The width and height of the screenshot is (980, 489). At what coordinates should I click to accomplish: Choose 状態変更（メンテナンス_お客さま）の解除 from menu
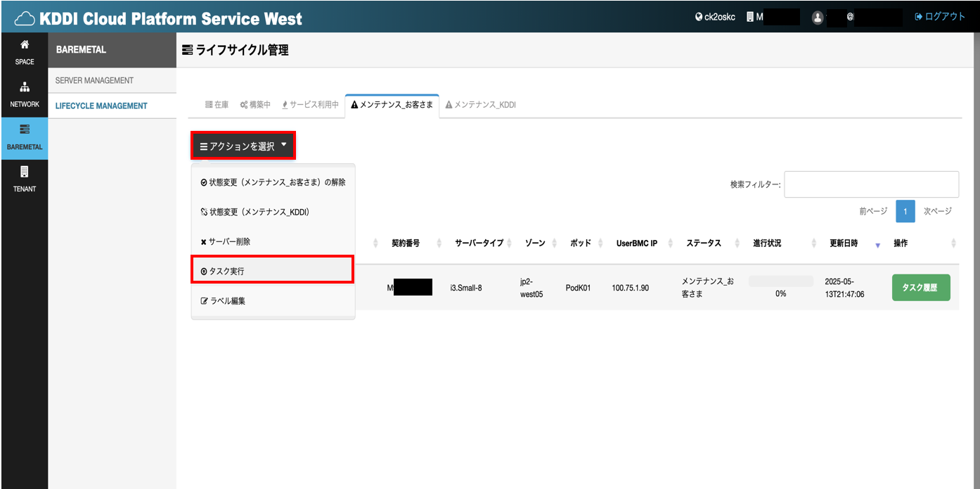pyautogui.click(x=273, y=182)
